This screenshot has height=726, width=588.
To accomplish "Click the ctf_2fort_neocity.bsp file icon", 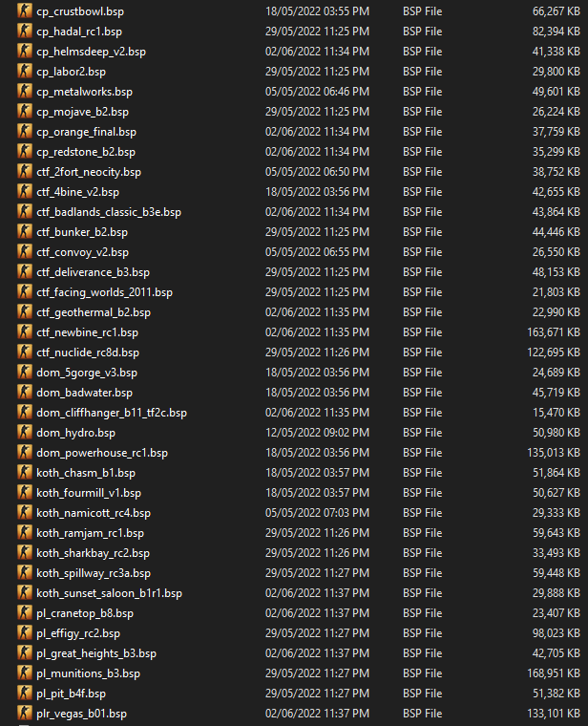I will [x=25, y=171].
